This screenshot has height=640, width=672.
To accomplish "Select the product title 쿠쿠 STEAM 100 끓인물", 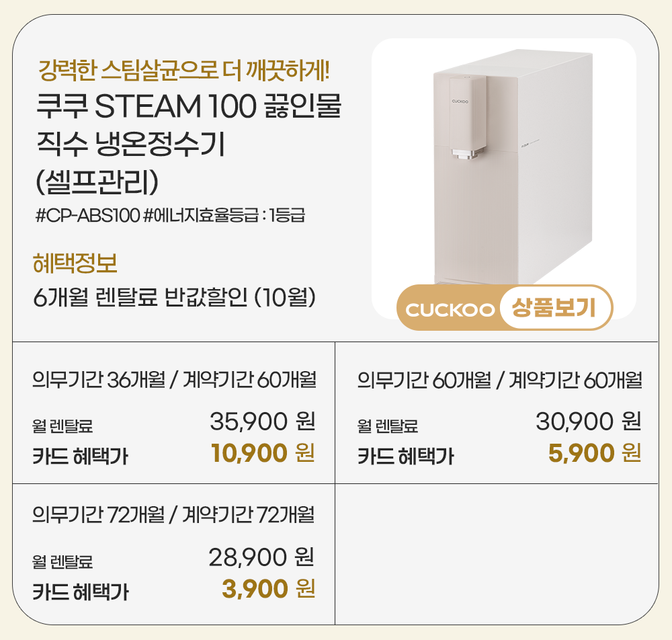I will click(189, 106).
